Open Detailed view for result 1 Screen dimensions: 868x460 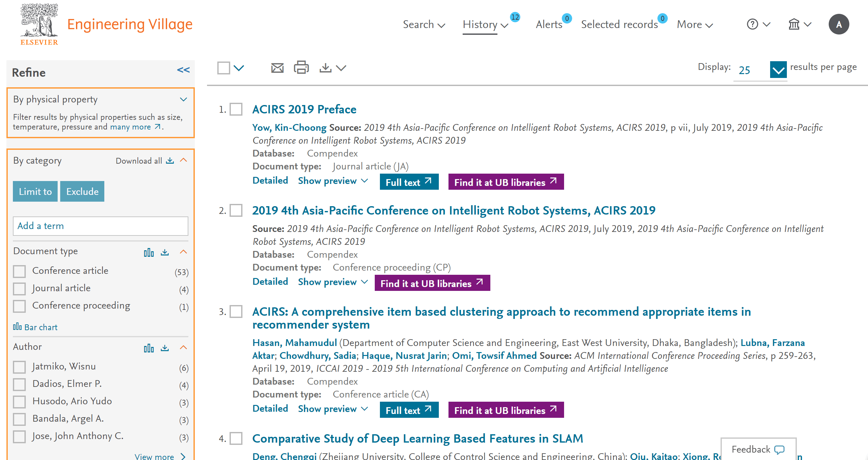[270, 180]
